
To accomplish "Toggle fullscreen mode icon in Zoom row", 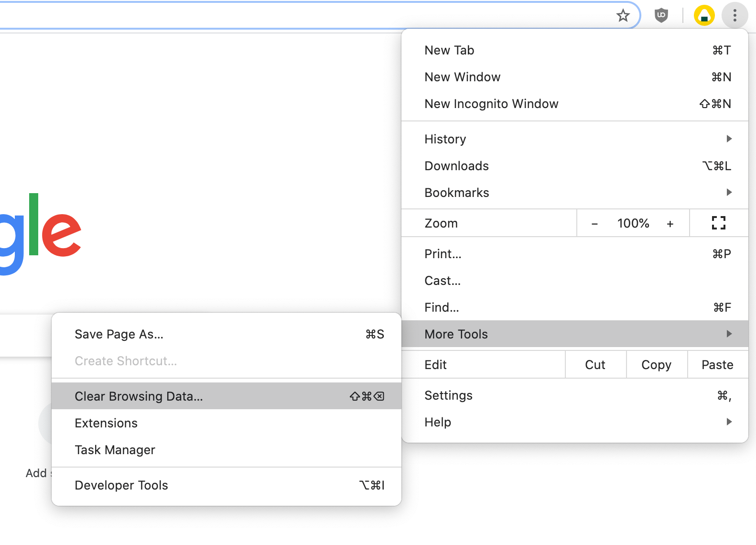I will [718, 223].
